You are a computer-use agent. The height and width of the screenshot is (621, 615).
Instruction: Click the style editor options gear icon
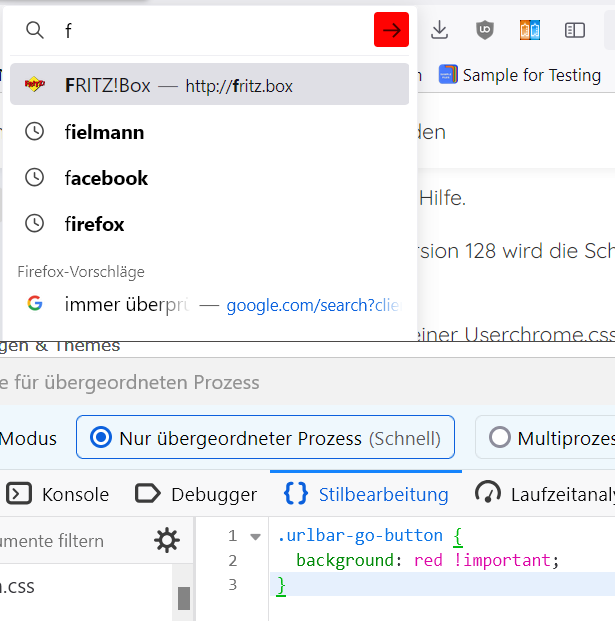166,541
